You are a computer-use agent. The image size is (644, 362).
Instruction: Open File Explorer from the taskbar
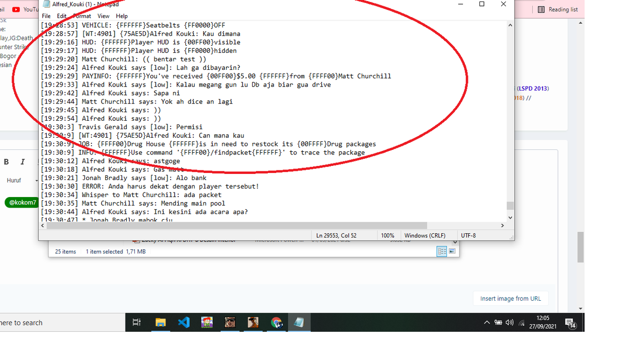click(160, 323)
